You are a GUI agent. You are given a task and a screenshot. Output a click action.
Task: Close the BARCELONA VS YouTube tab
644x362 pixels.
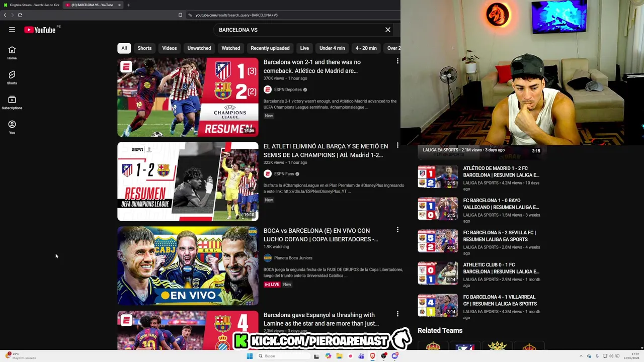pyautogui.click(x=119, y=5)
